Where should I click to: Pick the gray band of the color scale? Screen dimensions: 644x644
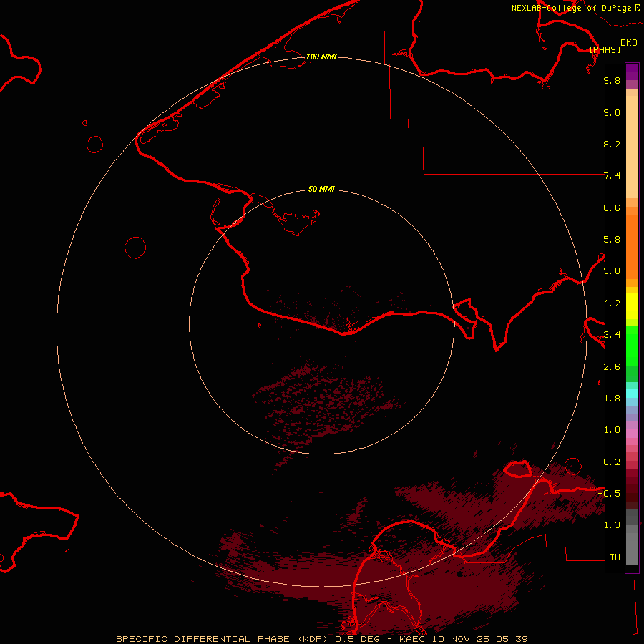632,545
